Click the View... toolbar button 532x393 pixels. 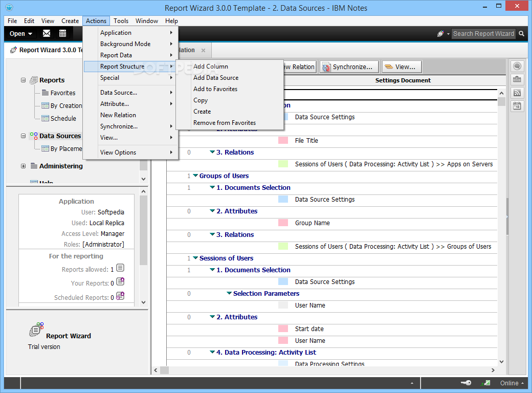(402, 67)
